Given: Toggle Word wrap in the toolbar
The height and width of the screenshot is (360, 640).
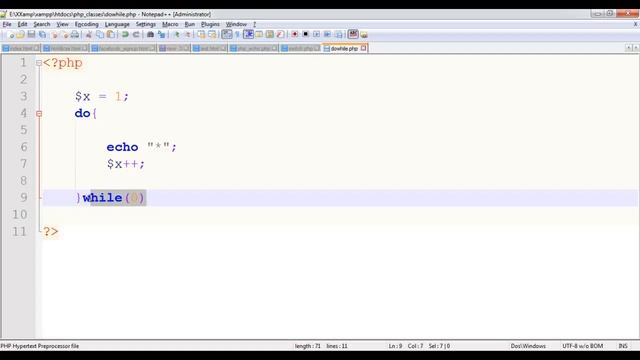Looking at the screenshot, I should [x=227, y=35].
